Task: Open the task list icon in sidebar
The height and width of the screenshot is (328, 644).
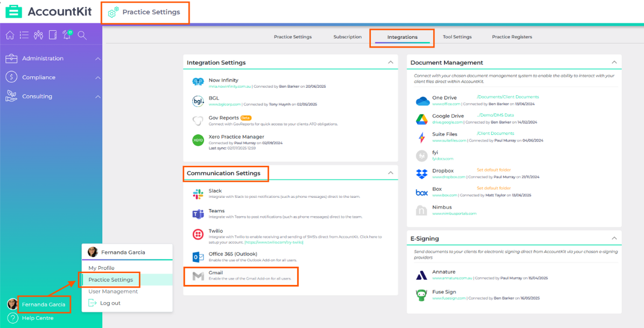Action: pyautogui.click(x=24, y=35)
